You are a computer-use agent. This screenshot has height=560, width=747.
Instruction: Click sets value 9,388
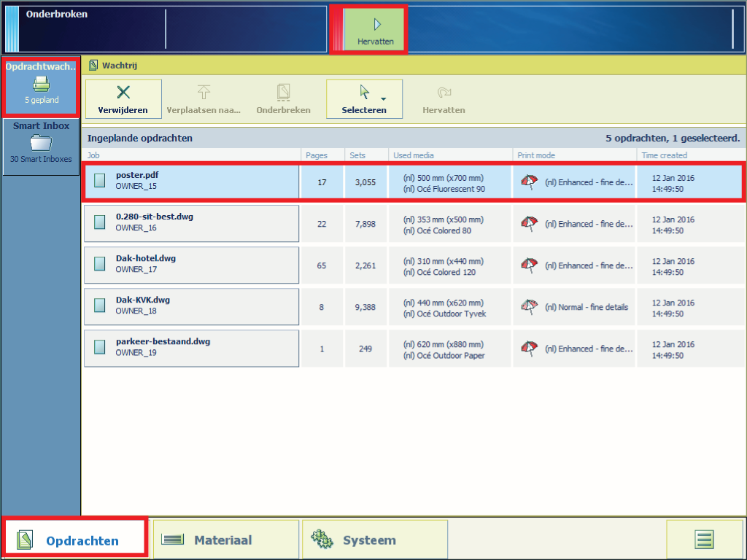tap(365, 307)
